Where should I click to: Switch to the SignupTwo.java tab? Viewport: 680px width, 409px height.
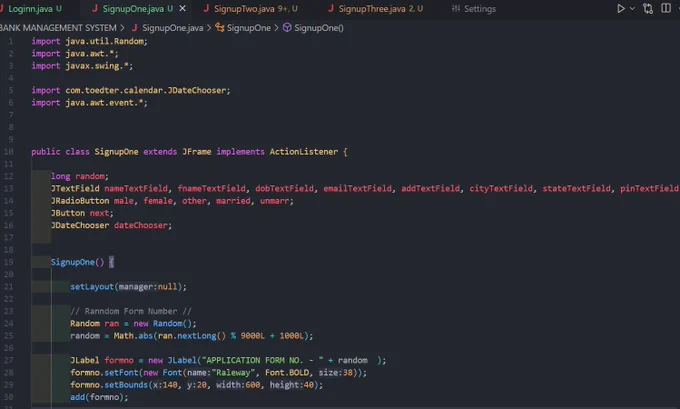click(x=251, y=9)
